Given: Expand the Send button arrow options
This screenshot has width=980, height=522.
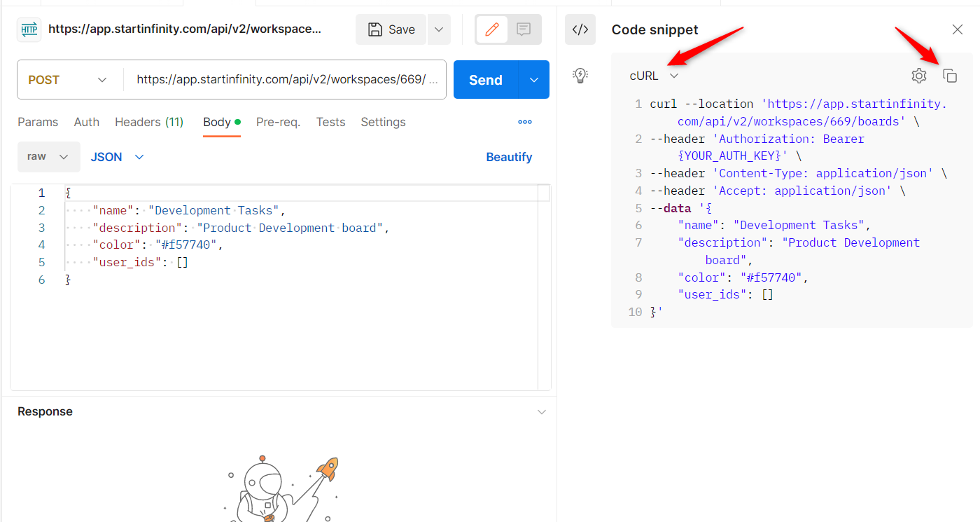Looking at the screenshot, I should (x=534, y=80).
